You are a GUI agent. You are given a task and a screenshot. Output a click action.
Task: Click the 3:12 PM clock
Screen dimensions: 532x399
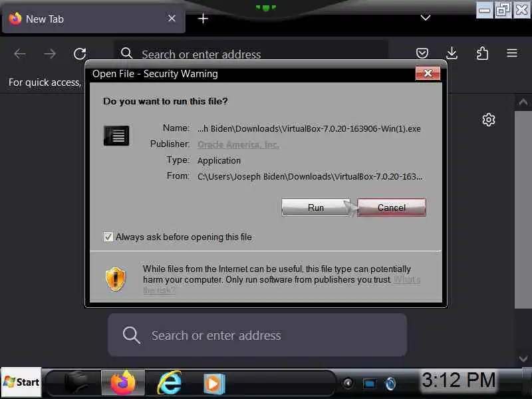coord(459,380)
